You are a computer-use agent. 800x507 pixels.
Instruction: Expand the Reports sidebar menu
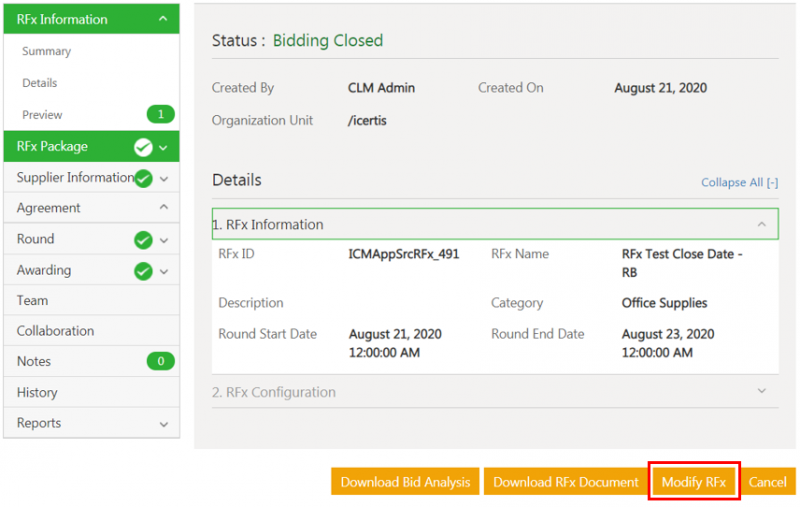(x=163, y=424)
